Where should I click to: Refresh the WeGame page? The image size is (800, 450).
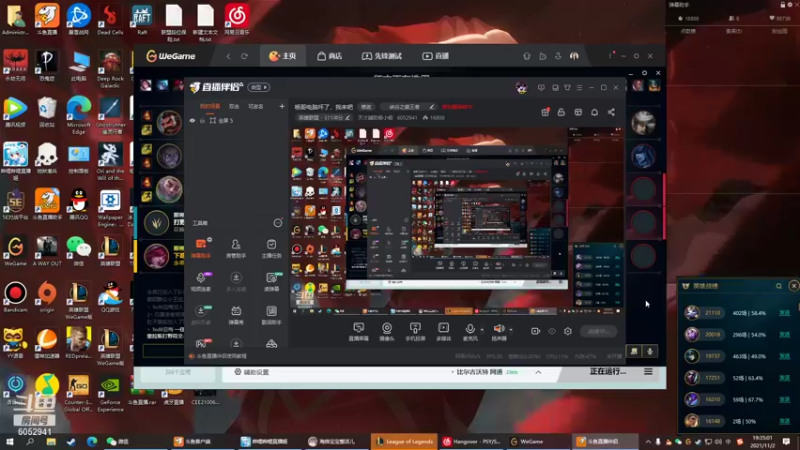[x=244, y=56]
